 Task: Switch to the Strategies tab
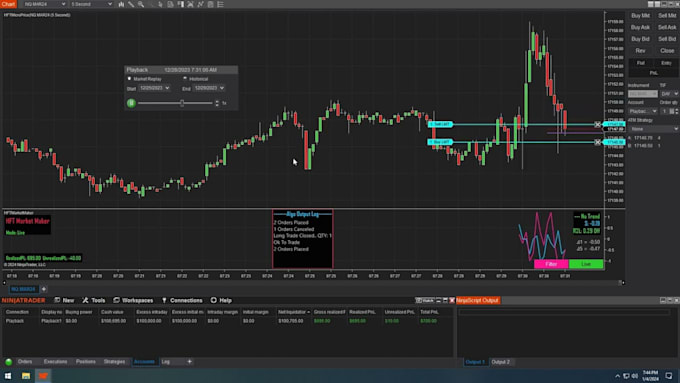point(114,362)
